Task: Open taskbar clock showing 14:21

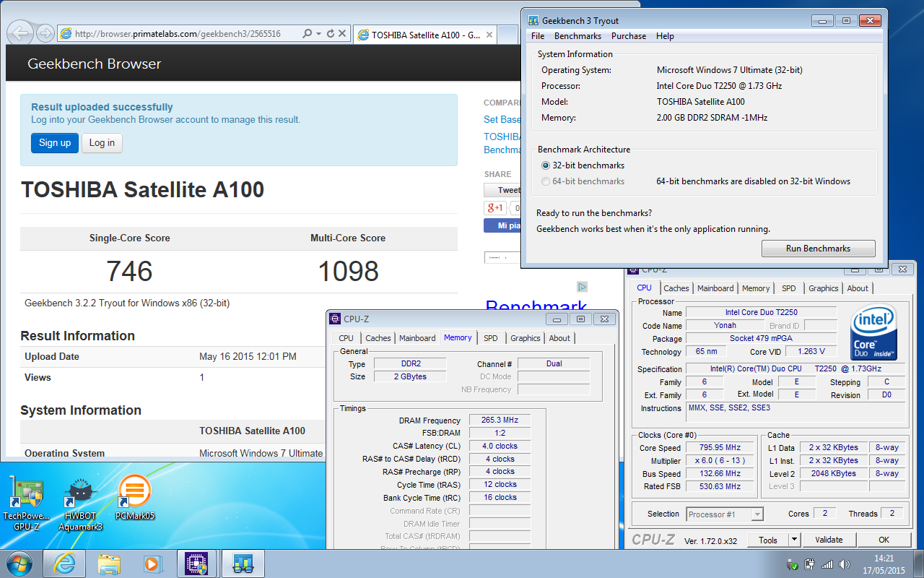Action: [x=884, y=564]
